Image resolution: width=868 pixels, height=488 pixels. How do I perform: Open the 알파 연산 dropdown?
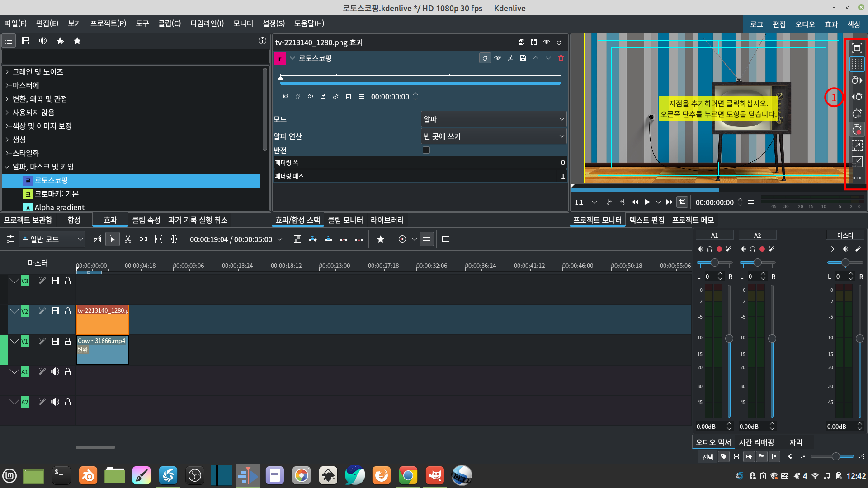point(493,136)
